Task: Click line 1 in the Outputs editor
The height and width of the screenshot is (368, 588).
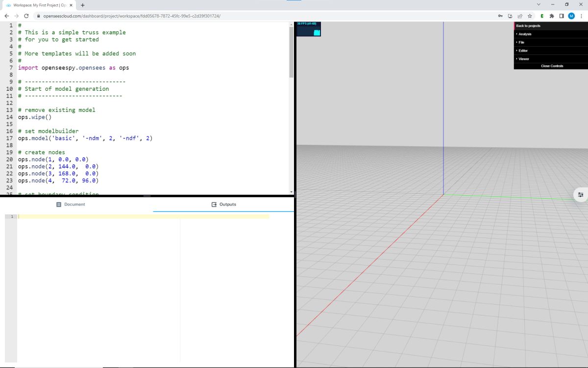Action: [143, 216]
